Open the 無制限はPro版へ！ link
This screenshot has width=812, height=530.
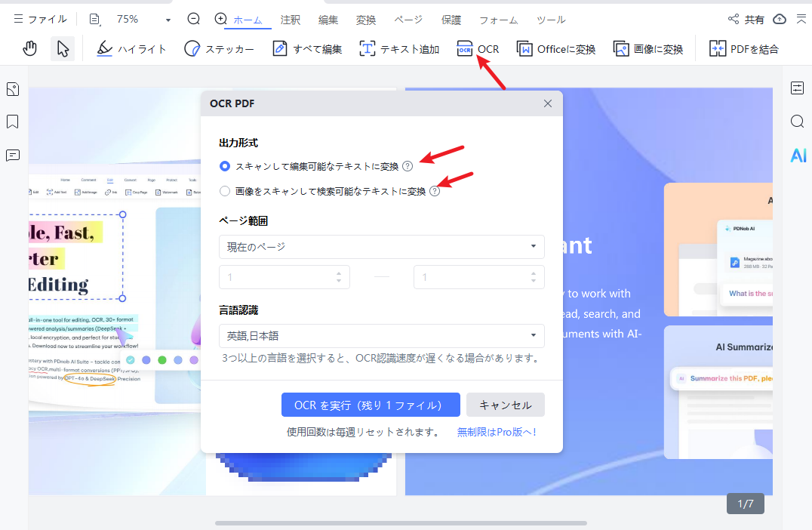pyautogui.click(x=497, y=432)
